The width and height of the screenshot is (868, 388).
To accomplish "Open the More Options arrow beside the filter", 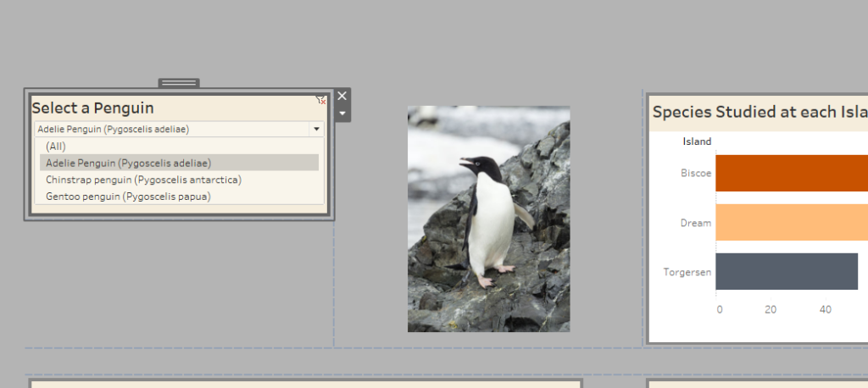I will click(x=342, y=114).
